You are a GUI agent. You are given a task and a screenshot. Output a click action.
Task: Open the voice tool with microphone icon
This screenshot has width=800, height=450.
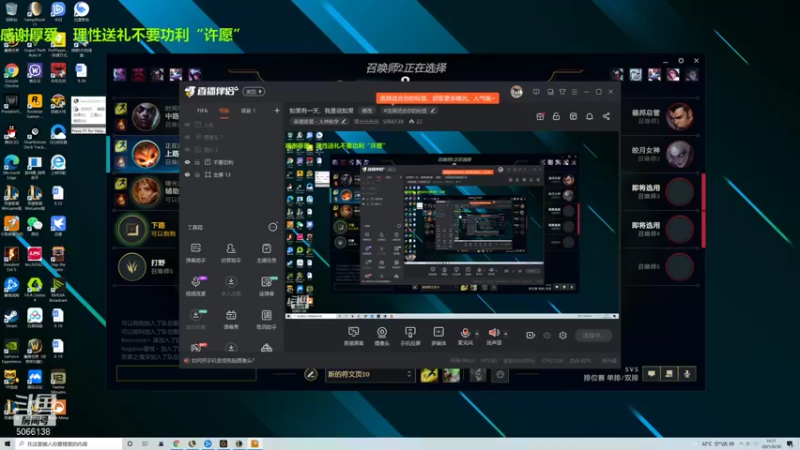click(196, 286)
